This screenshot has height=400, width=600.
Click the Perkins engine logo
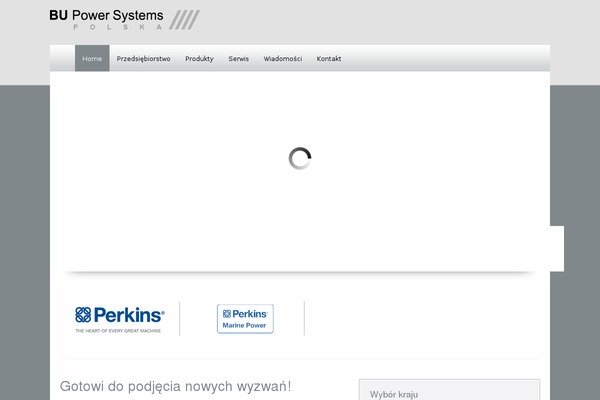tap(120, 319)
